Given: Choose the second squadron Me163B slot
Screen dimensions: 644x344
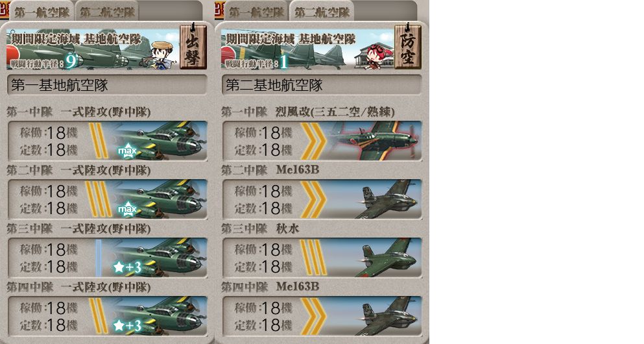Looking at the screenshot, I should (x=322, y=199).
